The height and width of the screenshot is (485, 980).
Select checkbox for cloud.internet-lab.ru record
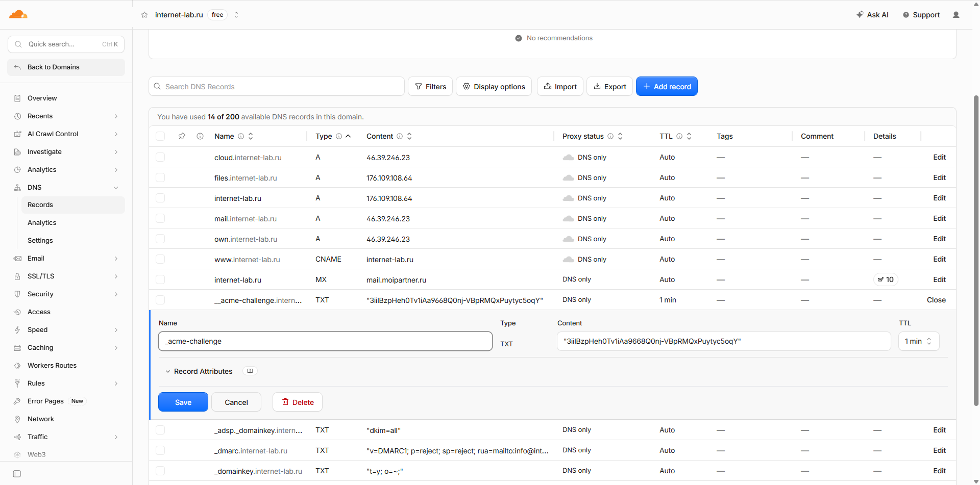160,157
